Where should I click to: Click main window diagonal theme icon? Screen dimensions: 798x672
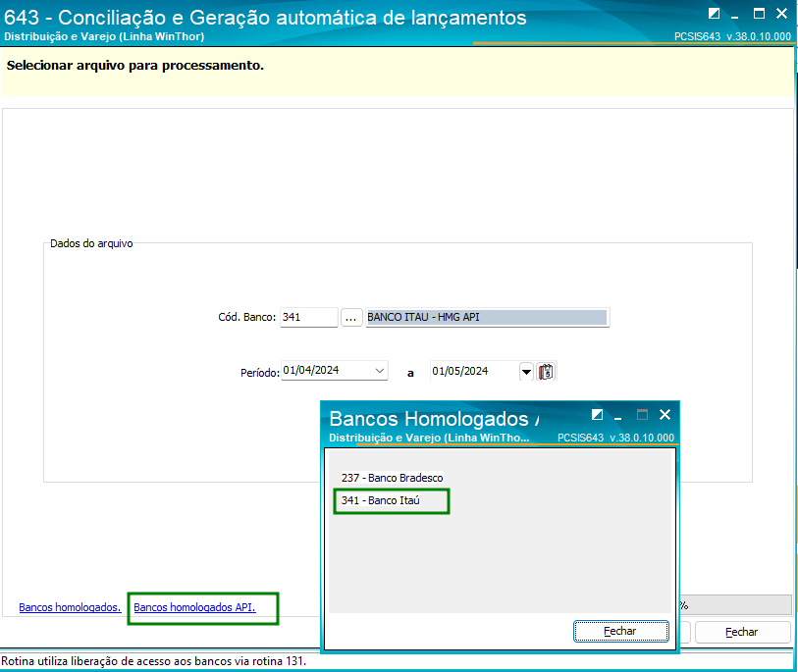coord(714,14)
